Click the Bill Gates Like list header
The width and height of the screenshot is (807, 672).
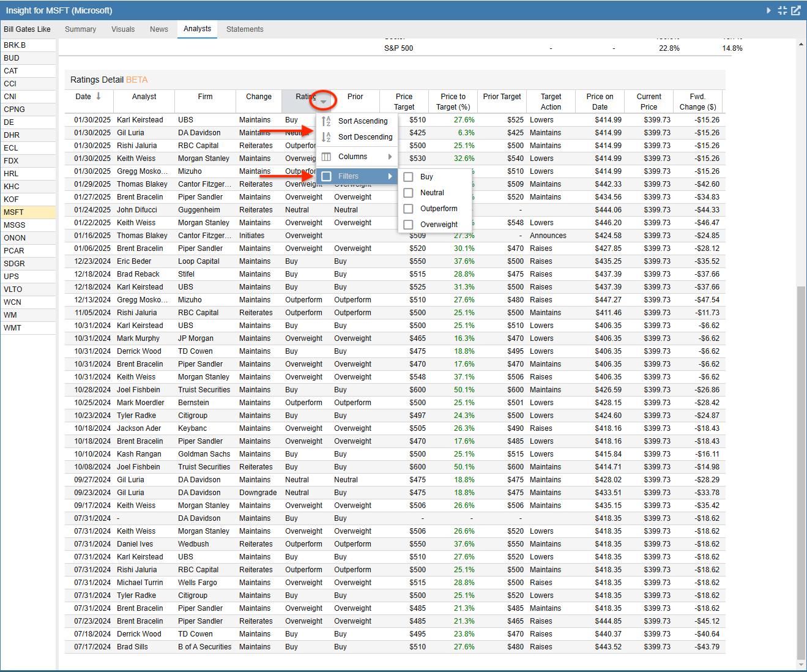click(28, 29)
